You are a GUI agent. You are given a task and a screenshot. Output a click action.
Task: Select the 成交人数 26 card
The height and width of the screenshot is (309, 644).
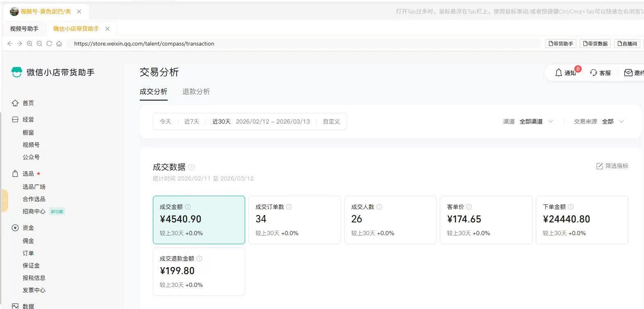pos(390,220)
